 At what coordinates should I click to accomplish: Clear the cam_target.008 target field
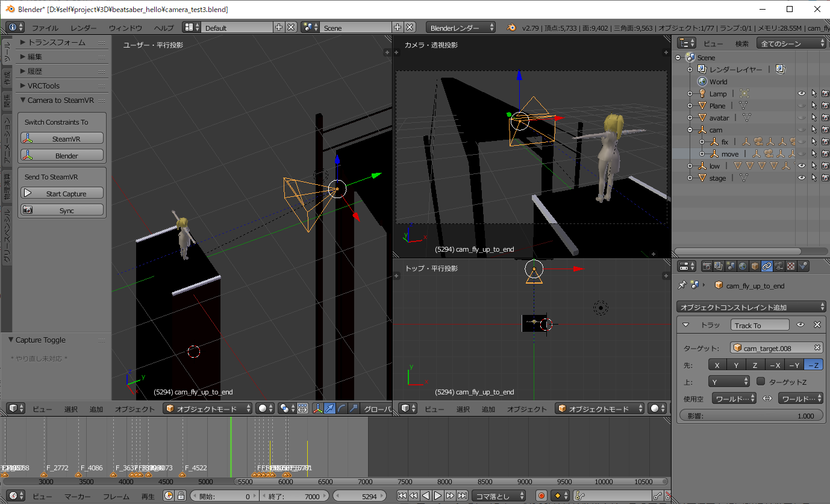coord(817,348)
